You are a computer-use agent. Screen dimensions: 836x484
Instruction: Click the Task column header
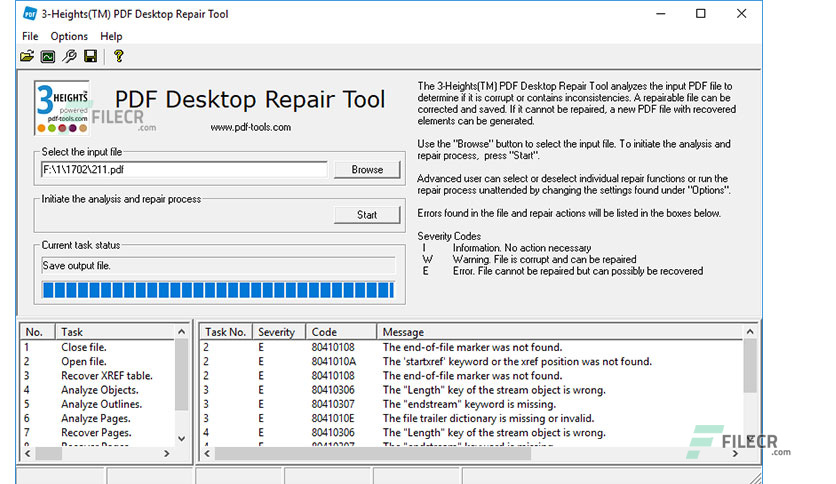(x=115, y=332)
